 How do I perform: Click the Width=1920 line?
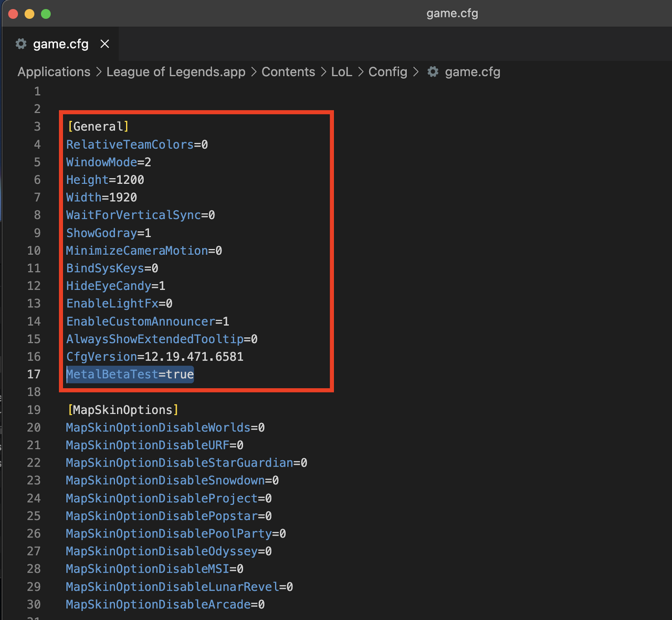pyautogui.click(x=101, y=198)
